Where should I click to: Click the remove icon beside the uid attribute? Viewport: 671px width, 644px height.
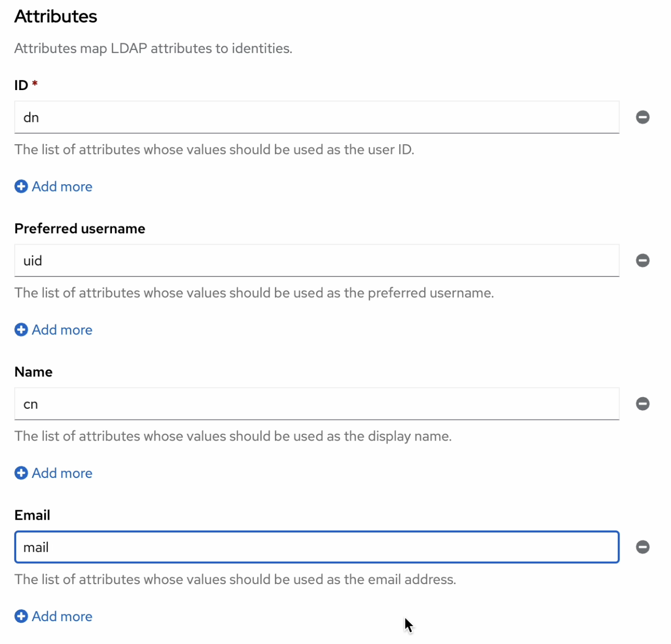click(x=642, y=260)
